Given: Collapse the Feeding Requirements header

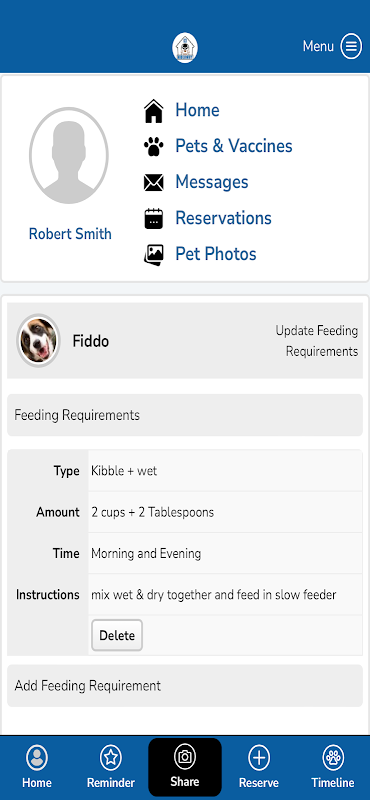Looking at the screenshot, I should [185, 415].
